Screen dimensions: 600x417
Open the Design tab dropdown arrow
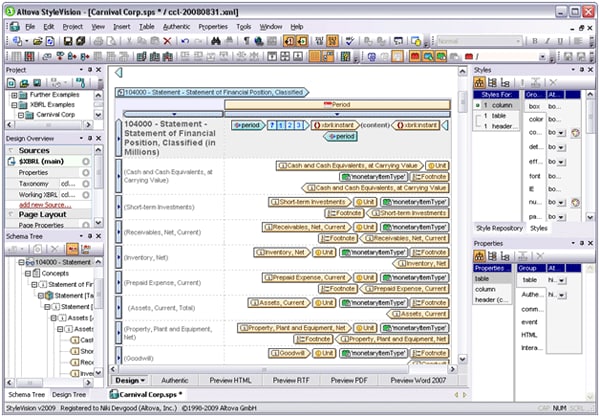143,381
